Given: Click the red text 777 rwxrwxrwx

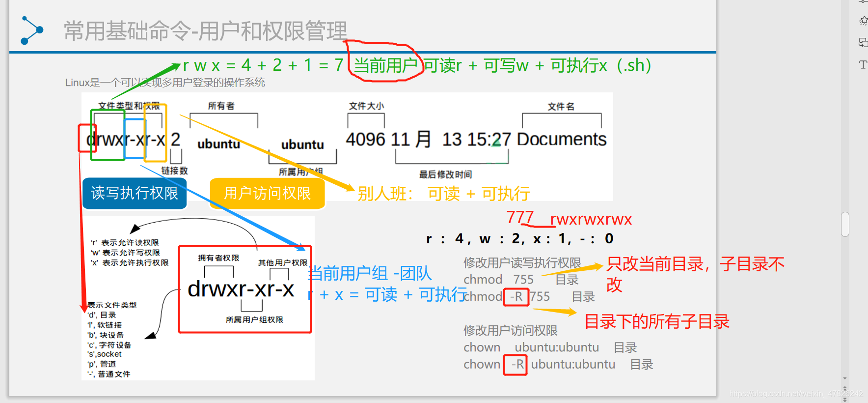Looking at the screenshot, I should pos(569,219).
